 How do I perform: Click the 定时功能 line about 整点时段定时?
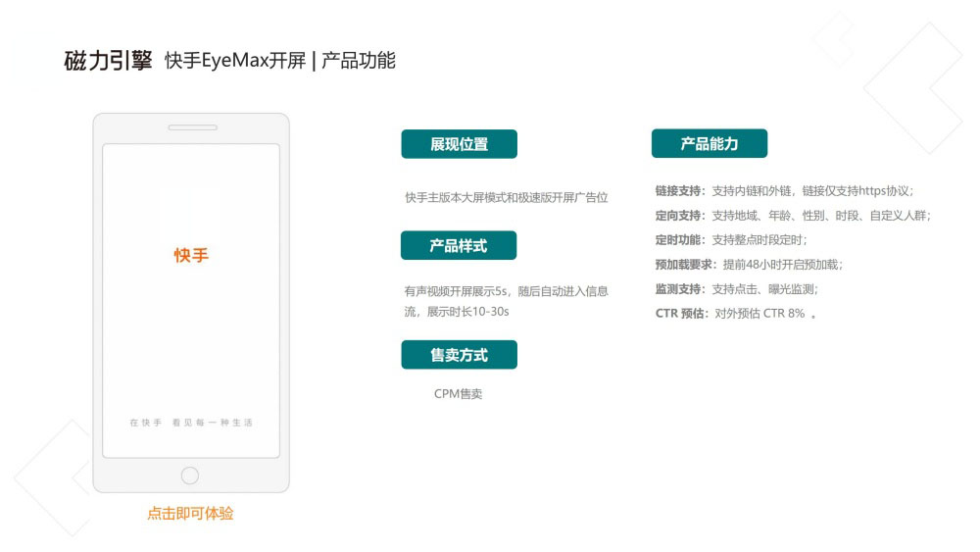[731, 240]
